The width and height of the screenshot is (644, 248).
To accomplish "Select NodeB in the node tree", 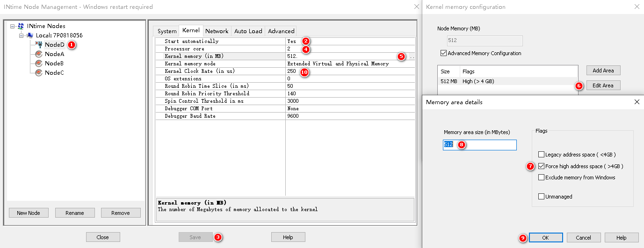I will point(54,63).
